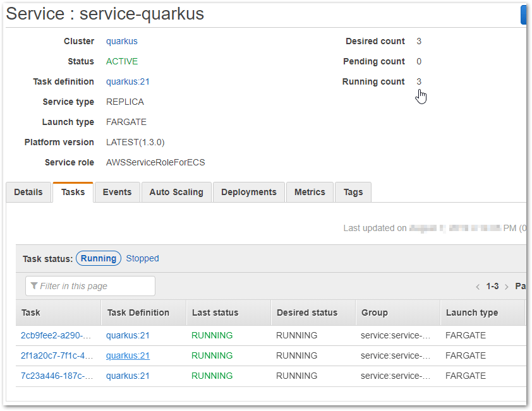Open task 7c23a446-187c details

click(56, 376)
